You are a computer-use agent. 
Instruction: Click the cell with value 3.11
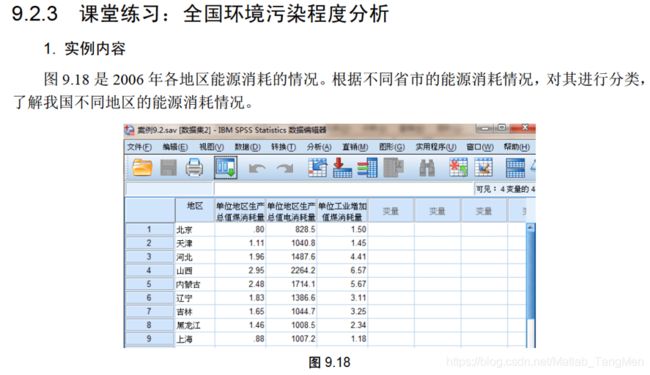[x=342, y=298]
